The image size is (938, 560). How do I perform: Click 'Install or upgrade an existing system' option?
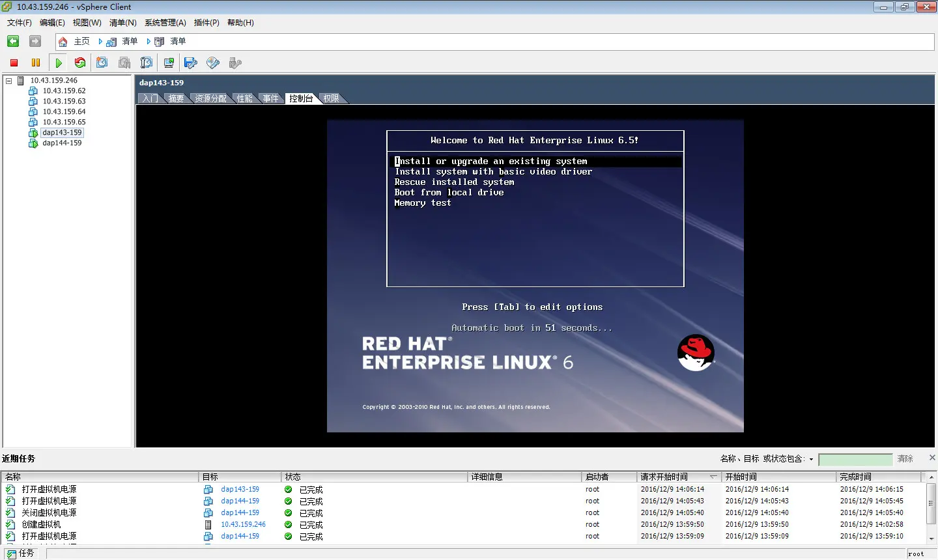pos(490,161)
